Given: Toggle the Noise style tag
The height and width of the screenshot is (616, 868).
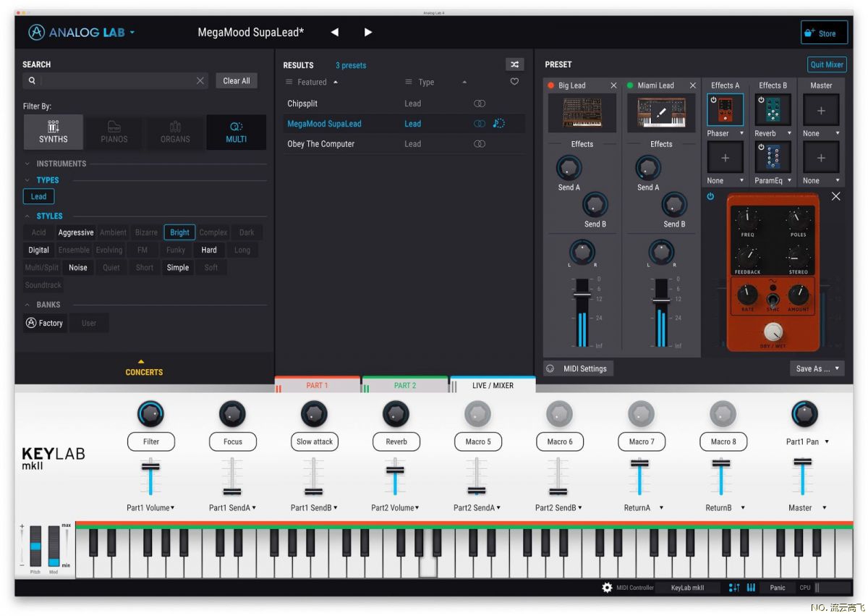Looking at the screenshot, I should [78, 267].
